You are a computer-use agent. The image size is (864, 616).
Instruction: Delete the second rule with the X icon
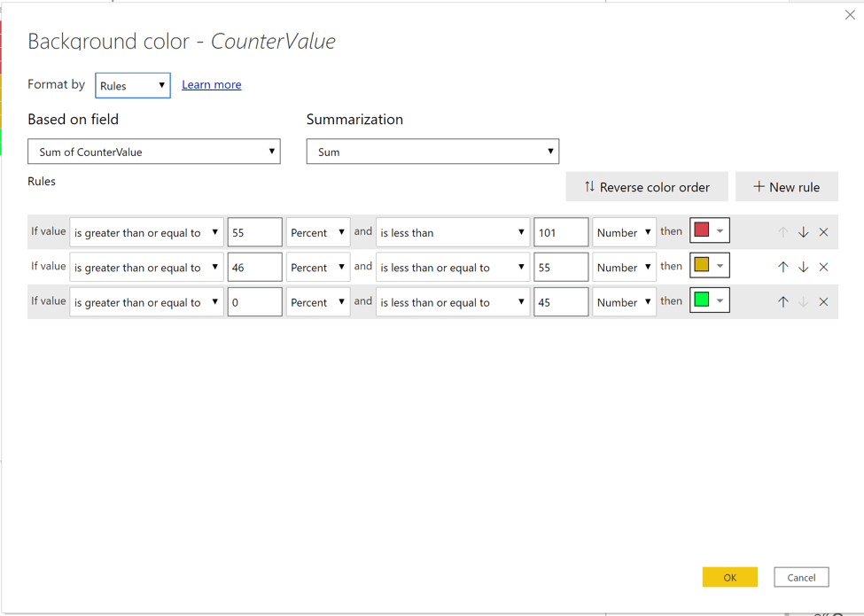coord(823,267)
